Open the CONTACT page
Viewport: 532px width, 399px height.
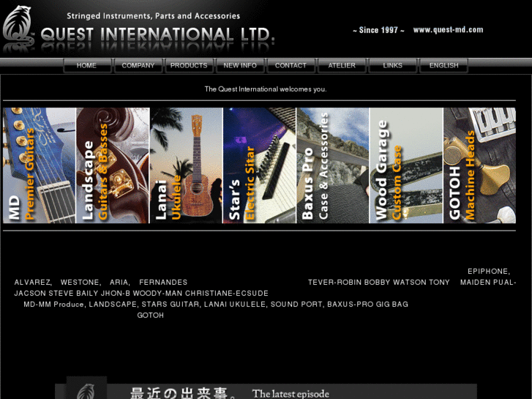[x=291, y=66]
